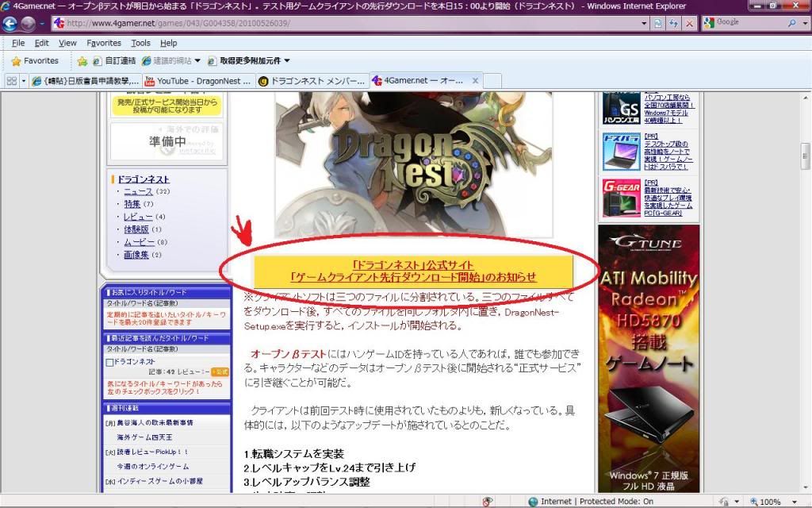Click the Dragon Nest logo artwork image
The width and height of the screenshot is (812, 508).
[414, 164]
